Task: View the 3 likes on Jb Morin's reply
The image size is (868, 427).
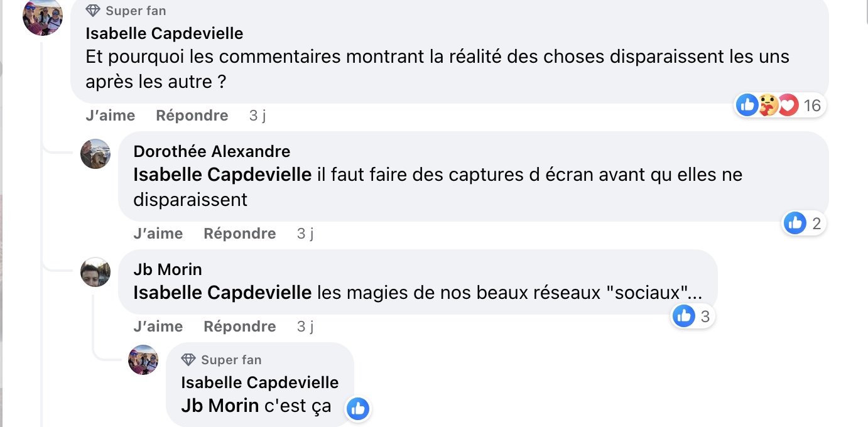Action: pos(693,316)
